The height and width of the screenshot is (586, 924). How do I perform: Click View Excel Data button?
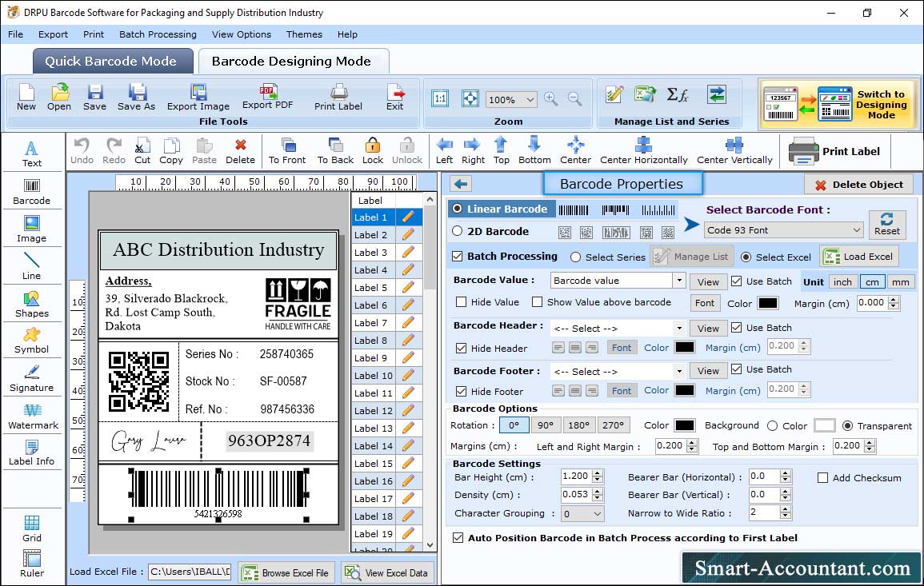tap(386, 572)
